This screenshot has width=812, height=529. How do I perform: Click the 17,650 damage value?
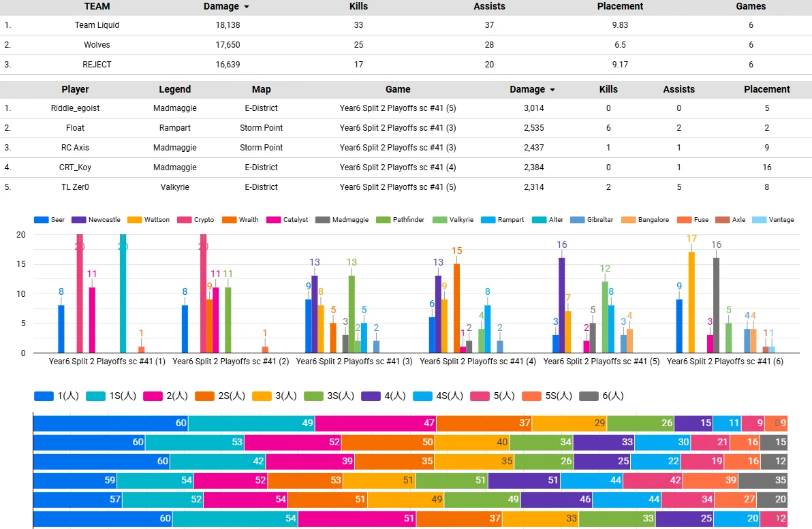[x=228, y=44]
